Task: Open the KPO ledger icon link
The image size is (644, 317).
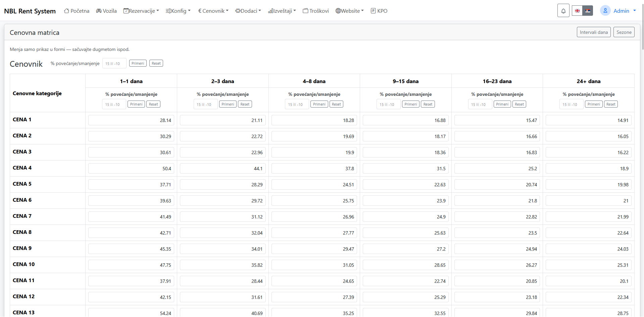Action: coord(373,11)
